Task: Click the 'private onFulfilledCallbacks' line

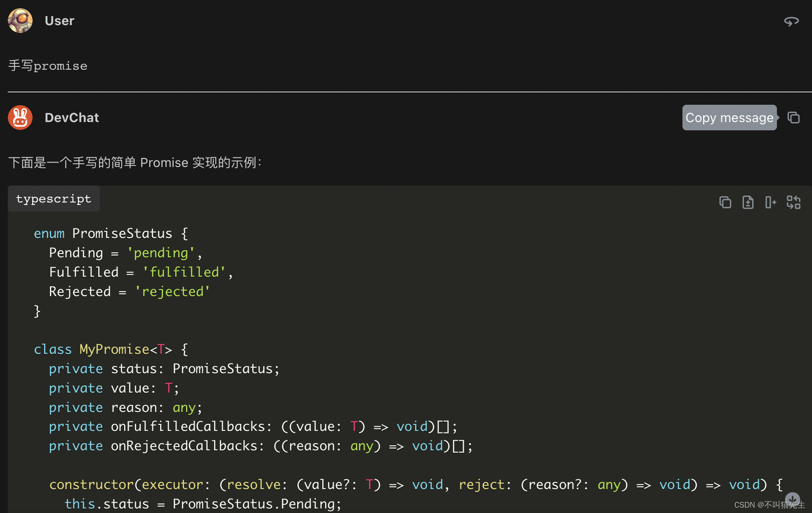Action: pyautogui.click(x=253, y=426)
